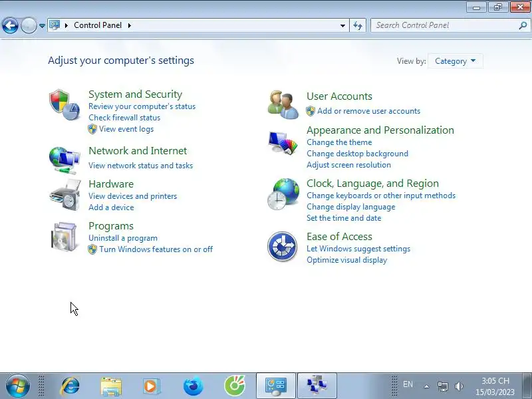Open the View by Category dropdown
Viewport: 532px width, 399px height.
(455, 61)
